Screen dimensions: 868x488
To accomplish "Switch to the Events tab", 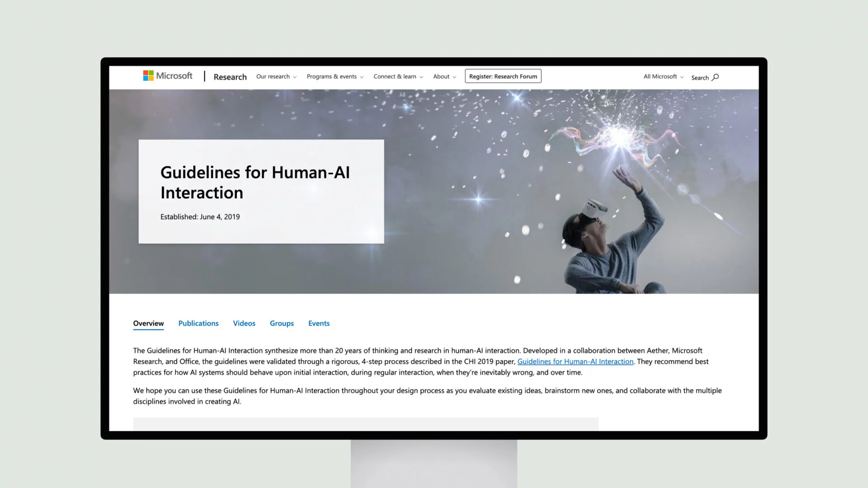I will 319,323.
